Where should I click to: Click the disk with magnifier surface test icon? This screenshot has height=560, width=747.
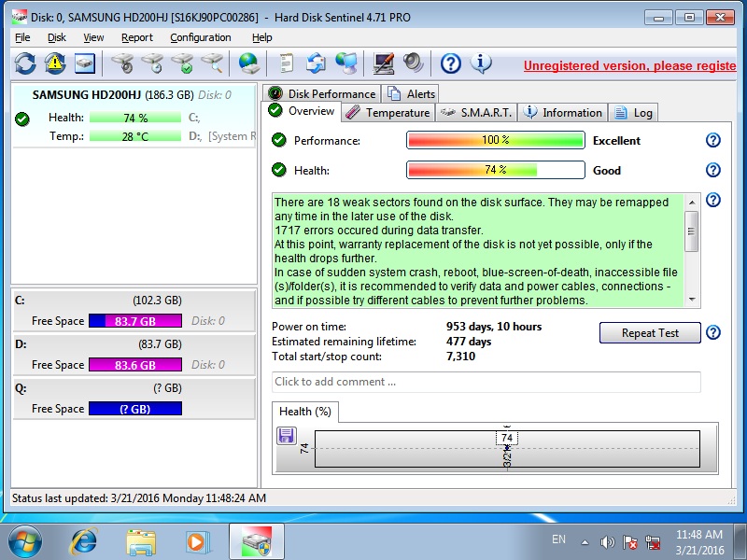point(213,63)
